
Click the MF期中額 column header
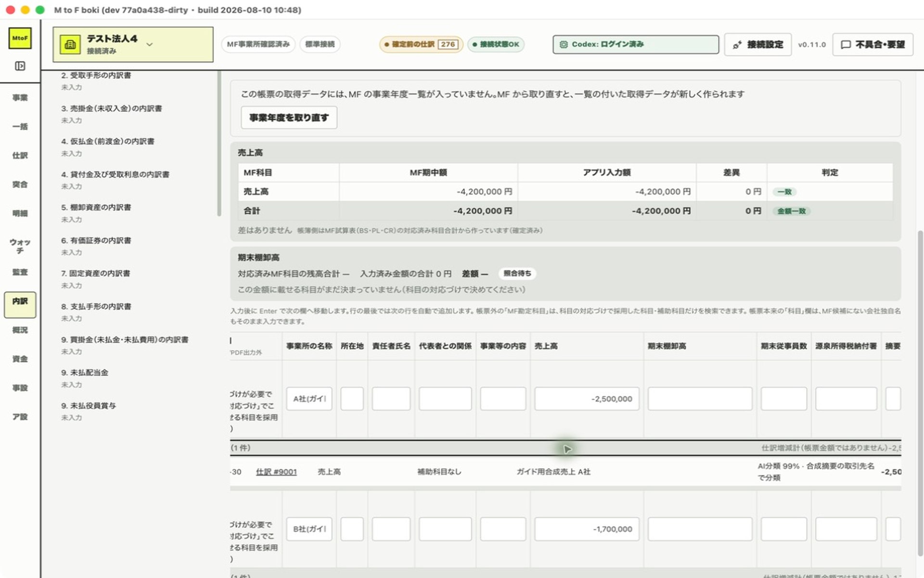[x=428, y=172]
